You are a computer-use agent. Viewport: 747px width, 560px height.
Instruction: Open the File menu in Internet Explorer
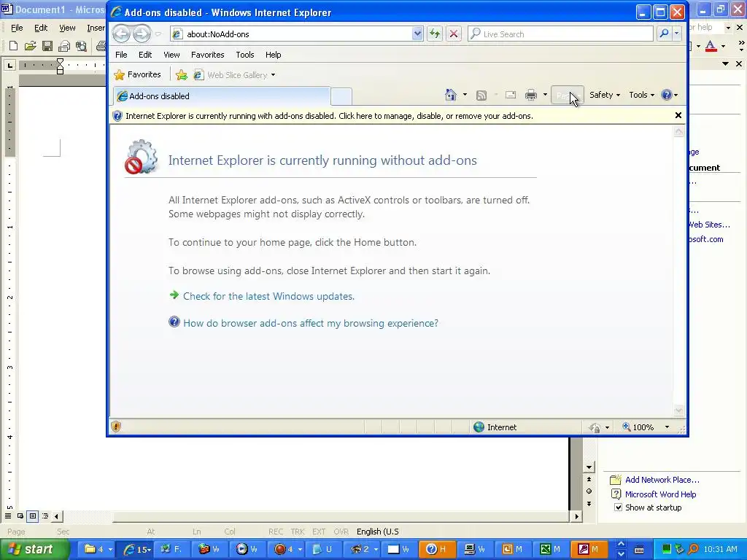click(121, 55)
